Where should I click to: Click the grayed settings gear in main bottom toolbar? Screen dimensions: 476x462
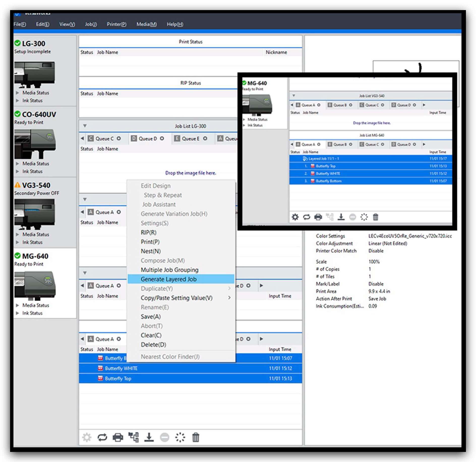[87, 437]
